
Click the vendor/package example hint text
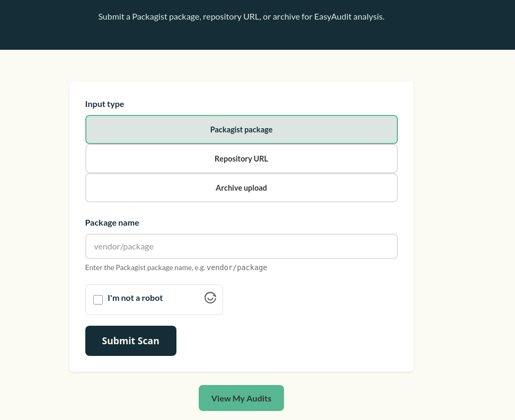[x=176, y=267]
